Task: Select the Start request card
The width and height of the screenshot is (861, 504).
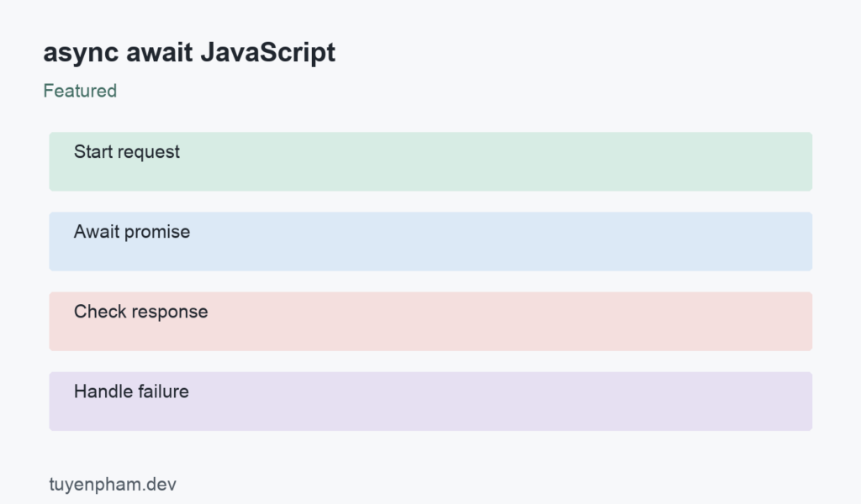Action: [430, 162]
